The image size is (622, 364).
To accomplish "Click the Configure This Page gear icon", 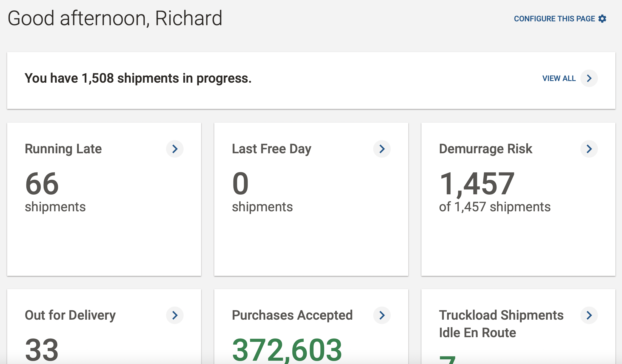I will tap(602, 19).
